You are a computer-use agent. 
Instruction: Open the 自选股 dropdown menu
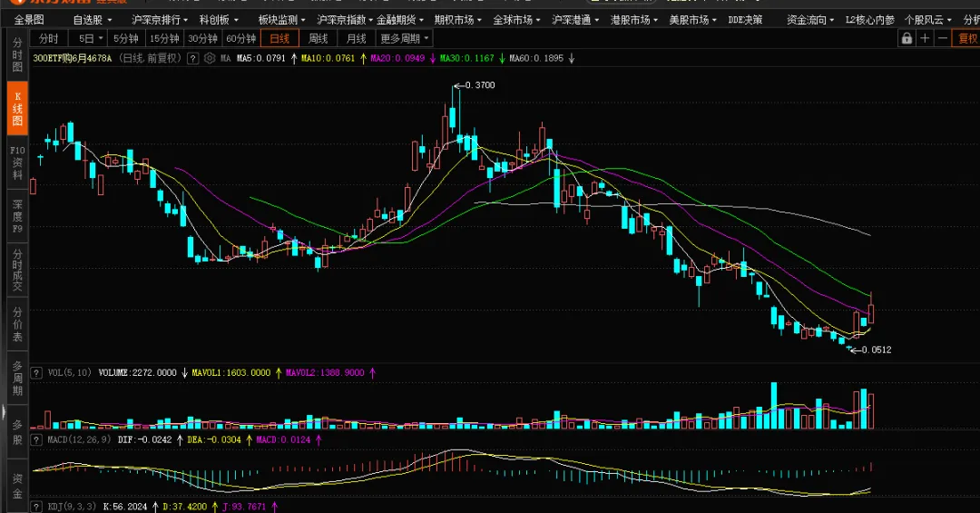[92, 20]
